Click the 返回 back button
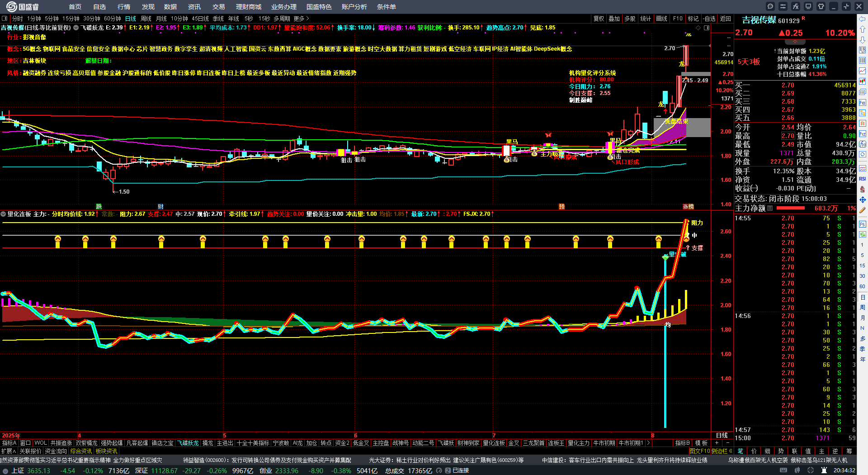Image resolution: width=868 pixels, height=475 pixels. (726, 19)
